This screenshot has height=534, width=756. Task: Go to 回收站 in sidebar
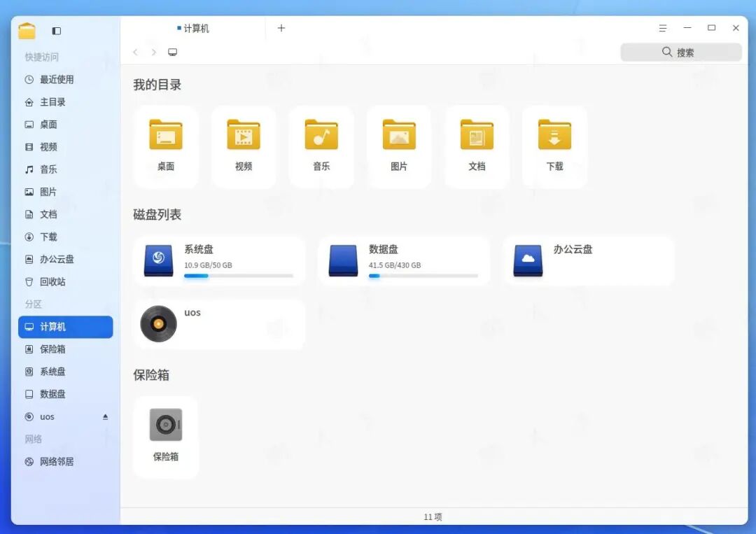[x=52, y=281]
